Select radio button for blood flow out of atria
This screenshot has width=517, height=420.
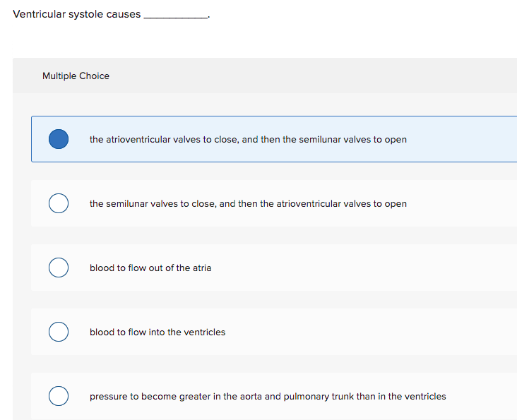pyautogui.click(x=59, y=268)
